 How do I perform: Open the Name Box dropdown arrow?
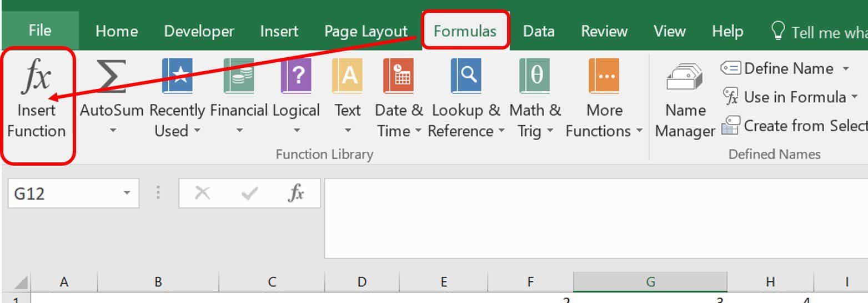(x=127, y=193)
